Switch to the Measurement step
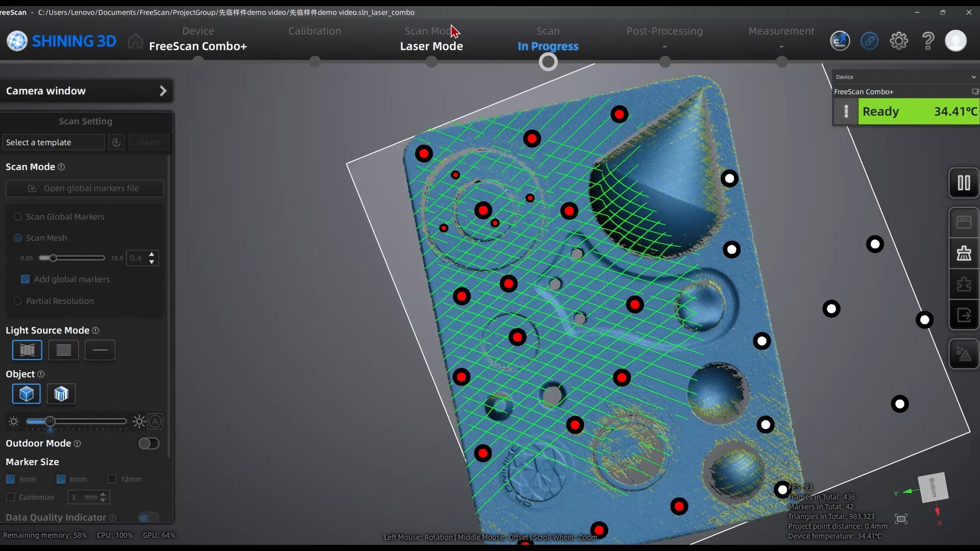 781,31
